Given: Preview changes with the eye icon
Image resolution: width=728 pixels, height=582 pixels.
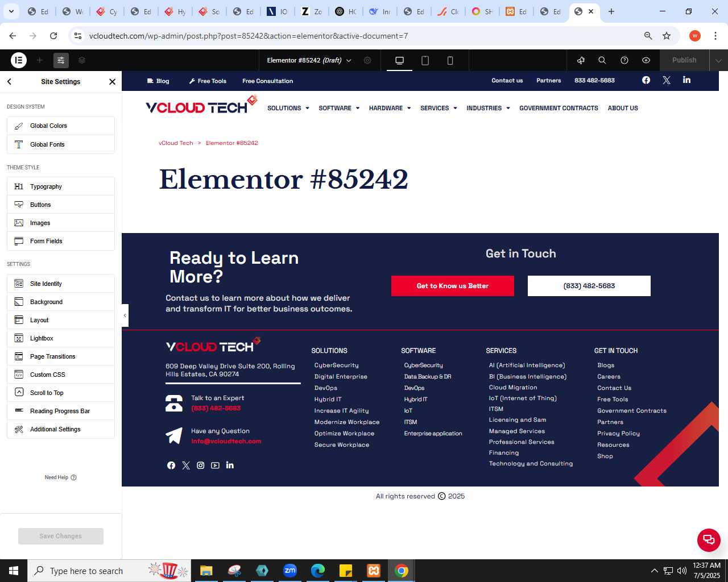Looking at the screenshot, I should click(646, 60).
